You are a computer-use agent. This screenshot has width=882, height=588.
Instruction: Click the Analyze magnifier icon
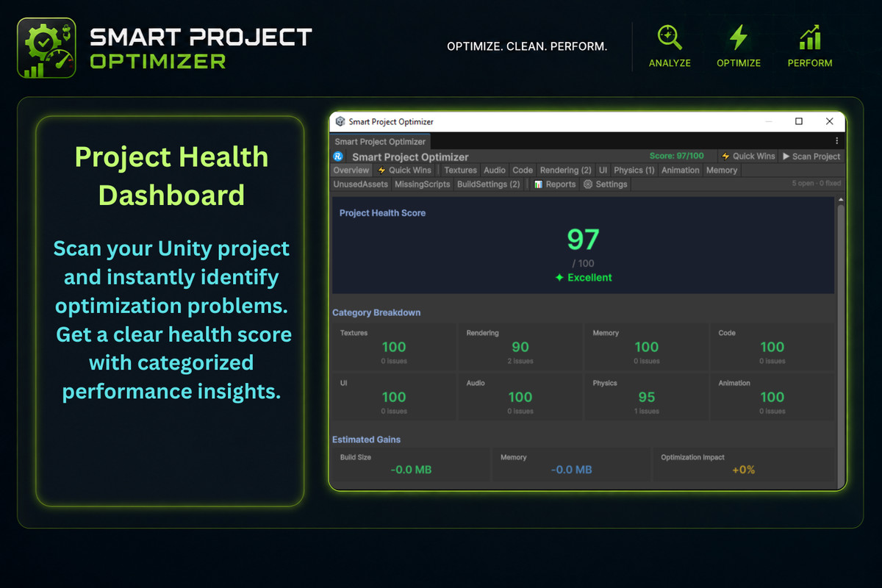tap(670, 37)
